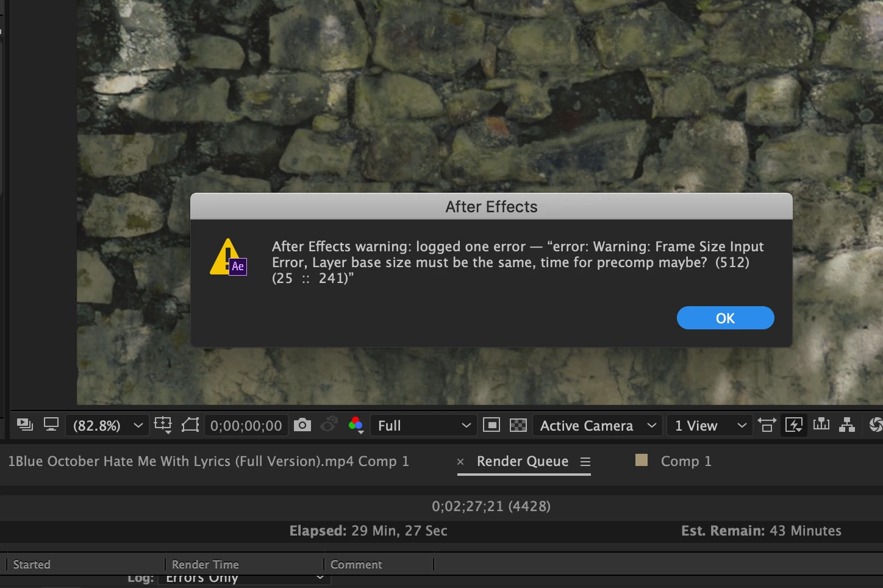Click the After Effects warning icon in dialog

click(x=228, y=257)
